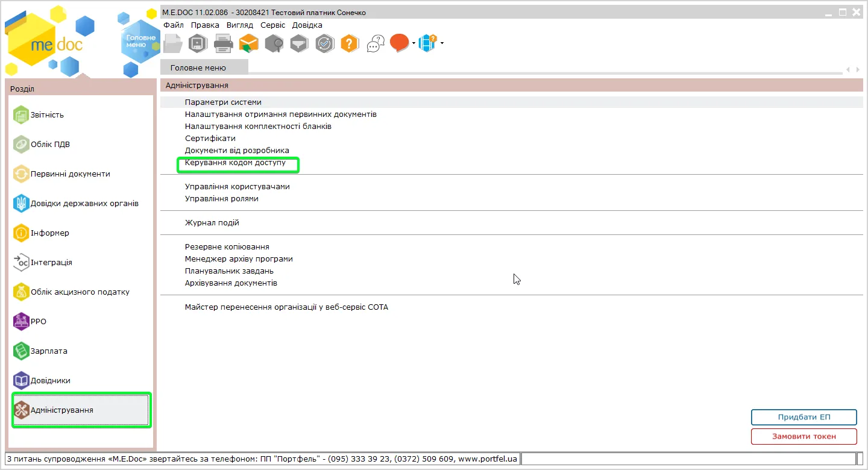Open Архівування документів
Viewport: 868px width, 470px height.
pos(231,283)
